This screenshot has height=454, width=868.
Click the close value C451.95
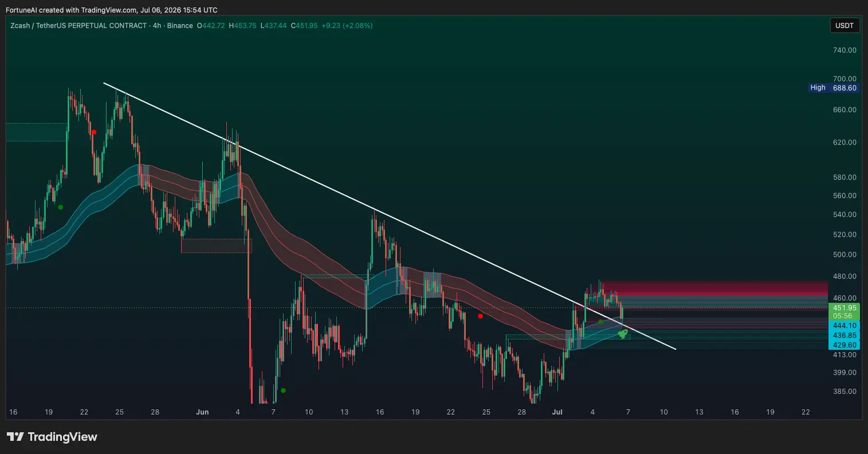point(305,26)
